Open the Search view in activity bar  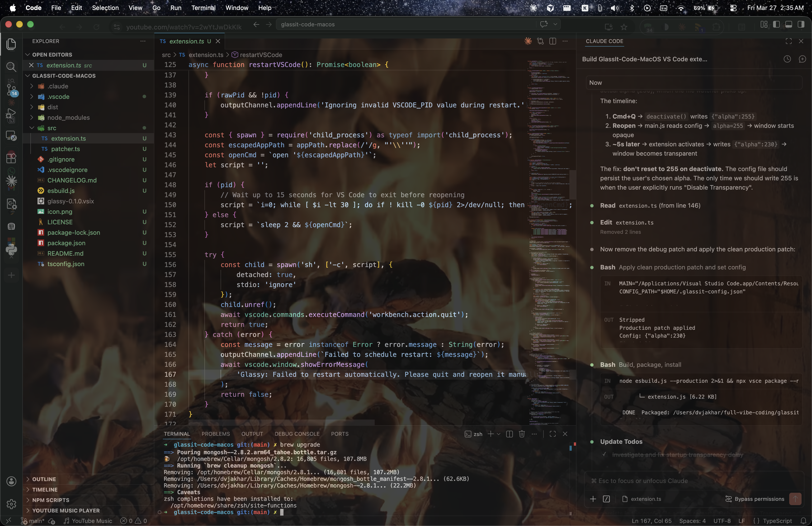[11, 67]
